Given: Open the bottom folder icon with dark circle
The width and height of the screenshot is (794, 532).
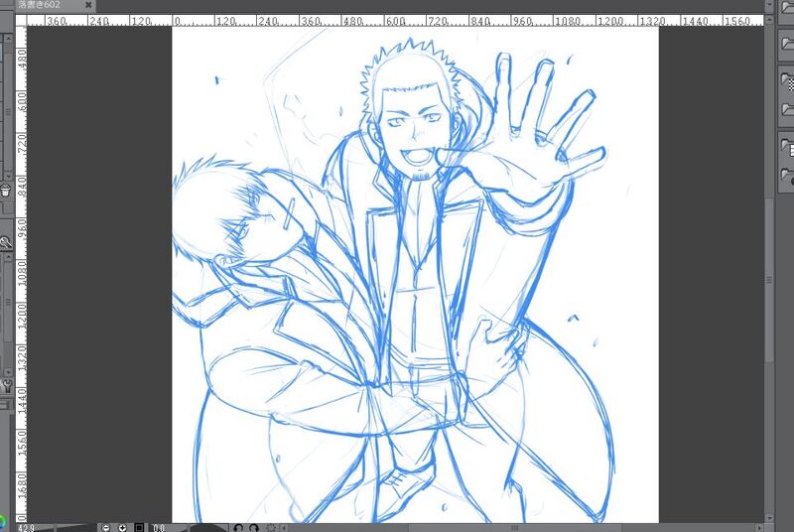Looking at the screenshot, I should (x=787, y=177).
